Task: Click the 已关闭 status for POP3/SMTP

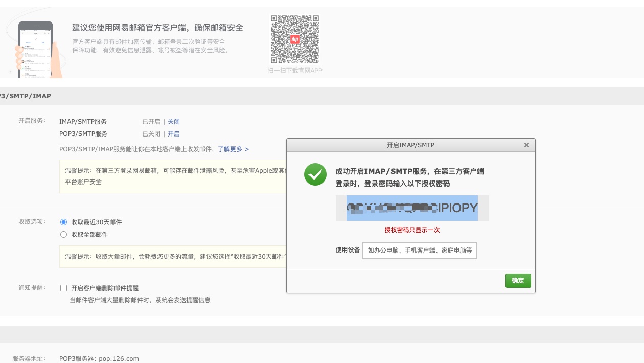Action: pyautogui.click(x=151, y=134)
